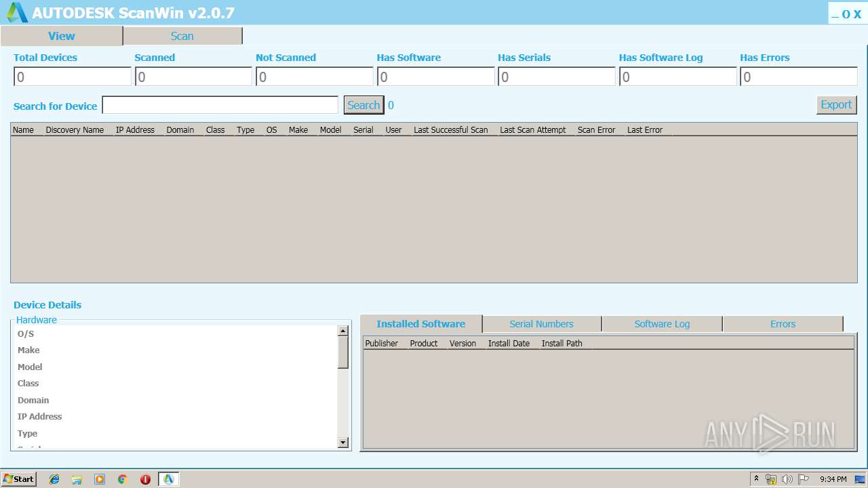Sort device list by Class column

tap(216, 129)
